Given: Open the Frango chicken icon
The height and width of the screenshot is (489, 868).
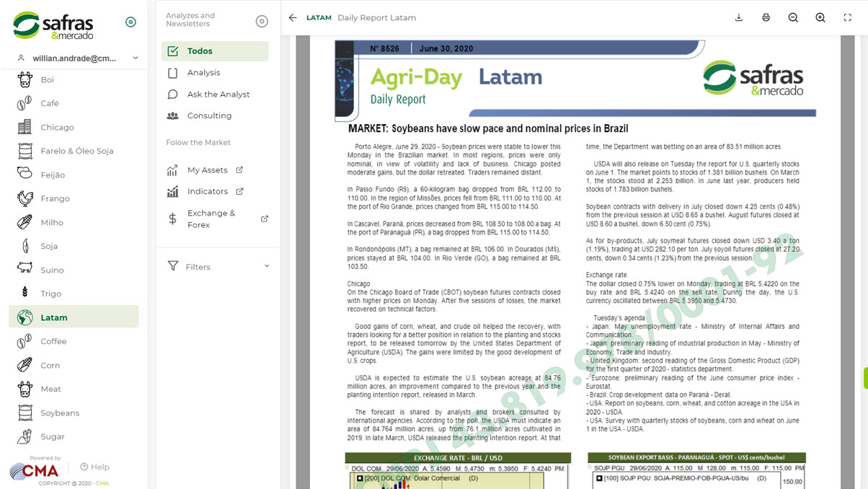Looking at the screenshot, I should tap(25, 198).
